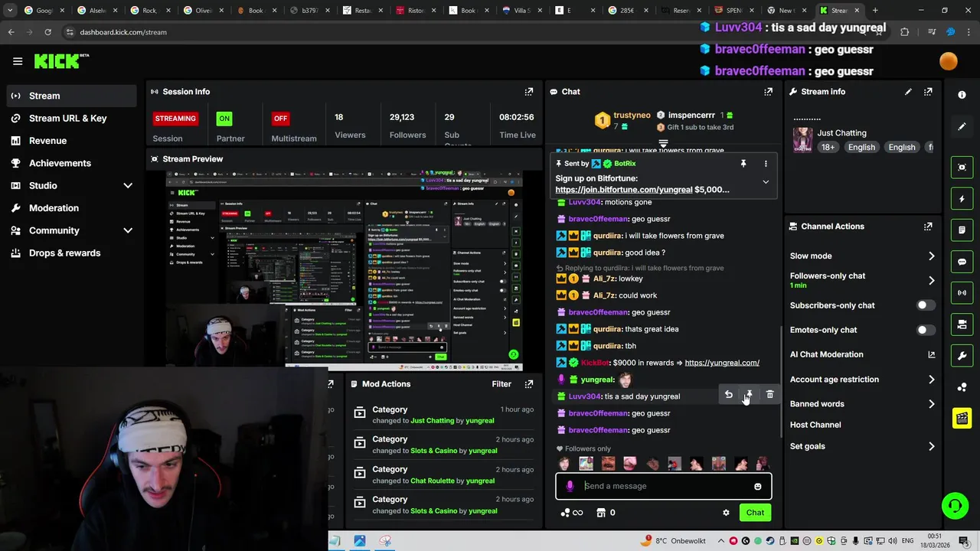Open AI Chat Moderation
The width and height of the screenshot is (980, 551).
click(x=862, y=355)
